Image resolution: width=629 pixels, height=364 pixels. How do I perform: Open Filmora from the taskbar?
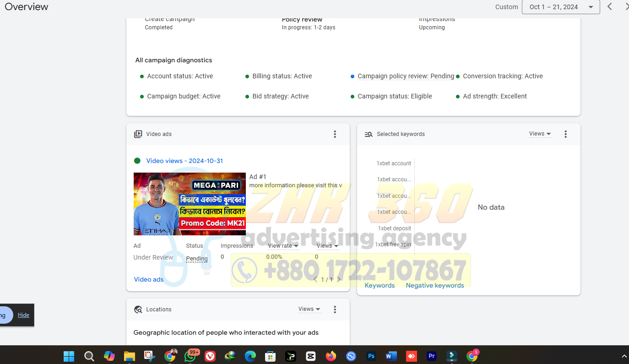[x=452, y=356]
